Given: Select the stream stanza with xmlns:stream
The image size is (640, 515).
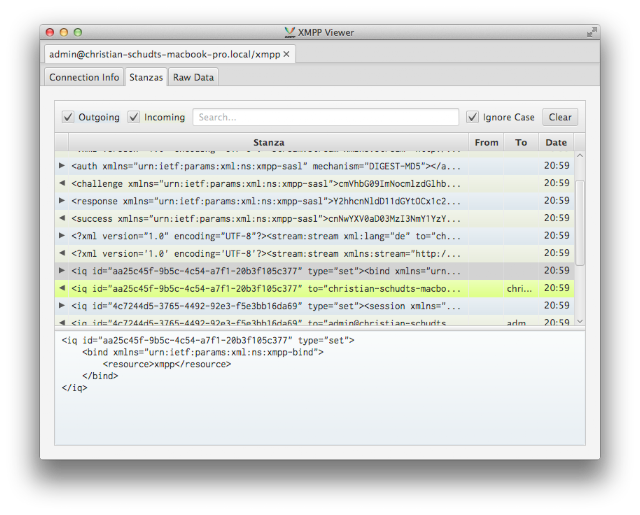Looking at the screenshot, I should click(266, 254).
